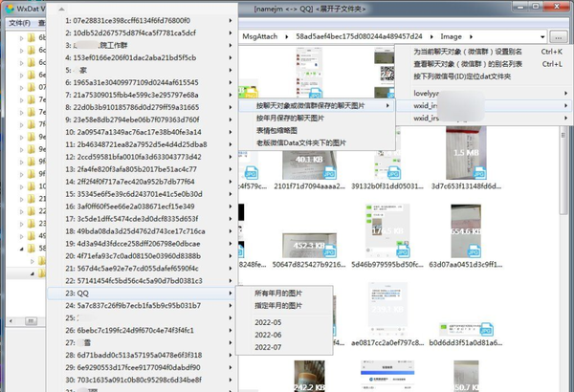Click breadcrumb 58ad5aef4bec175d080244a489457d24
The image size is (574, 392).
[x=359, y=36]
